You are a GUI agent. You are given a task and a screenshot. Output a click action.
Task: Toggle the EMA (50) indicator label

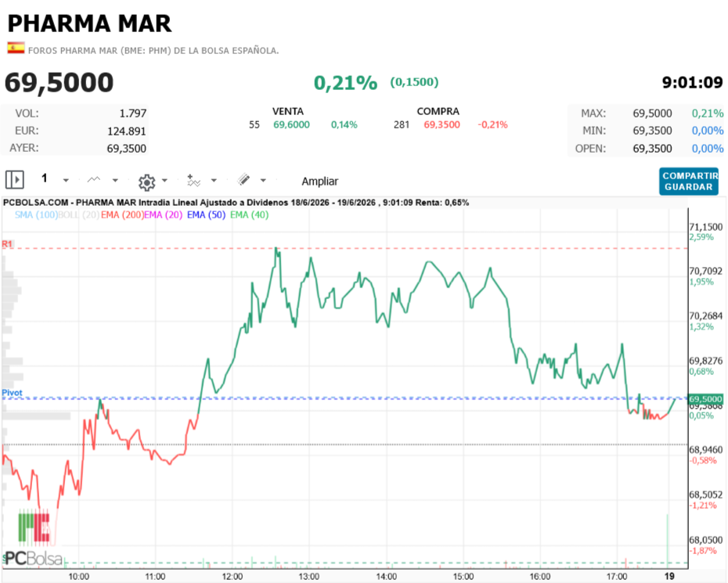[x=206, y=215]
